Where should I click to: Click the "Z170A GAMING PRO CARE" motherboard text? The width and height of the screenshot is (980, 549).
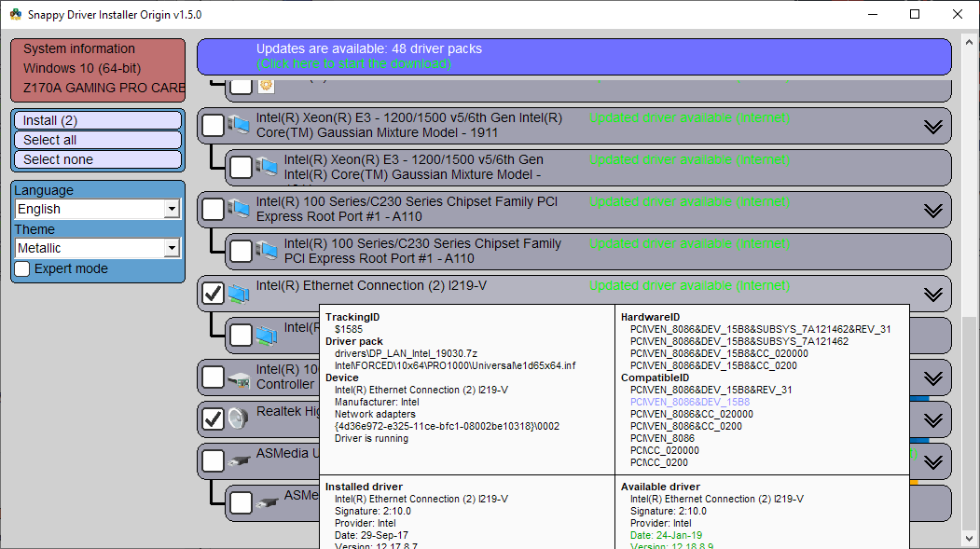click(104, 88)
